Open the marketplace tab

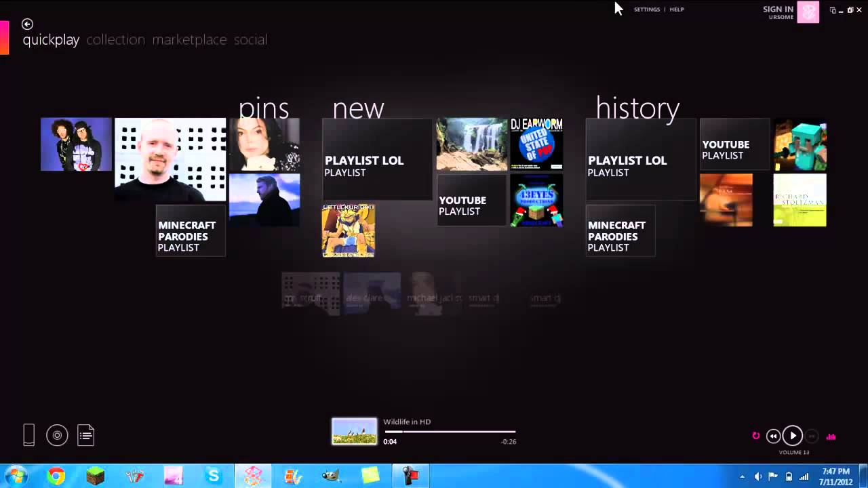pos(189,40)
